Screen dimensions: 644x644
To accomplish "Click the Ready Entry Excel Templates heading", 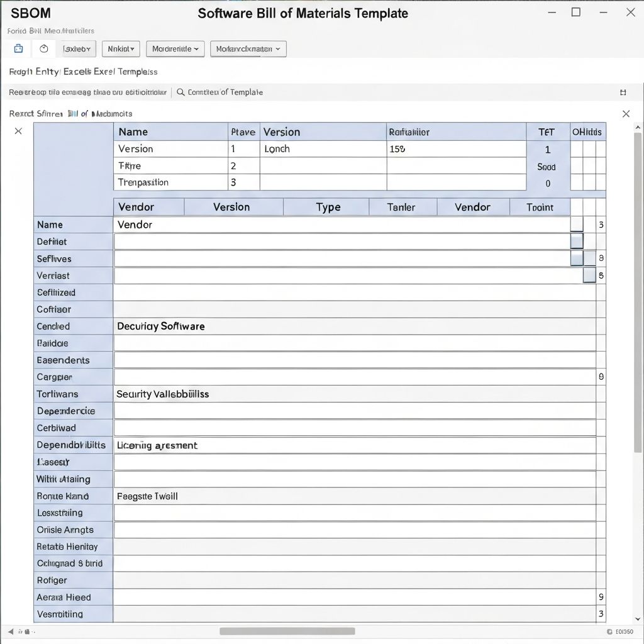I will (x=82, y=72).
